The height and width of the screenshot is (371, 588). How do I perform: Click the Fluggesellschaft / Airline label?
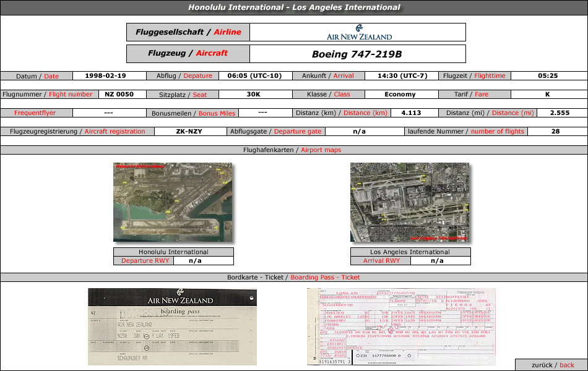(188, 32)
